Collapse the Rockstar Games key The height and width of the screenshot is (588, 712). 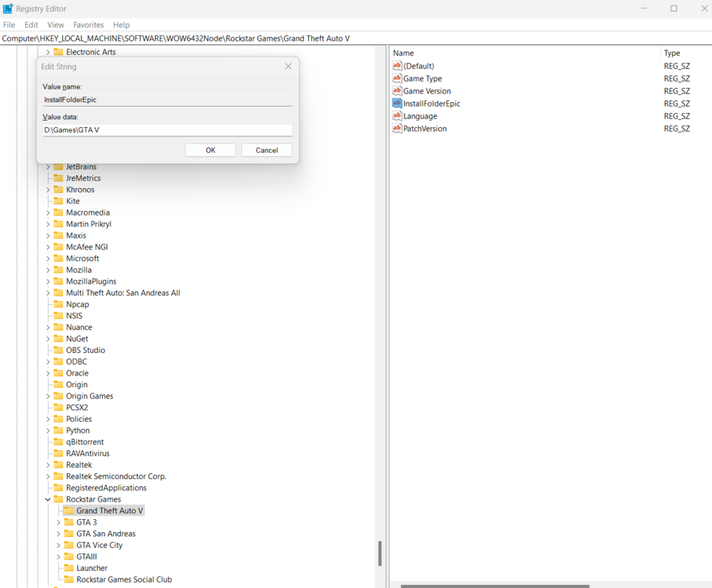click(47, 499)
